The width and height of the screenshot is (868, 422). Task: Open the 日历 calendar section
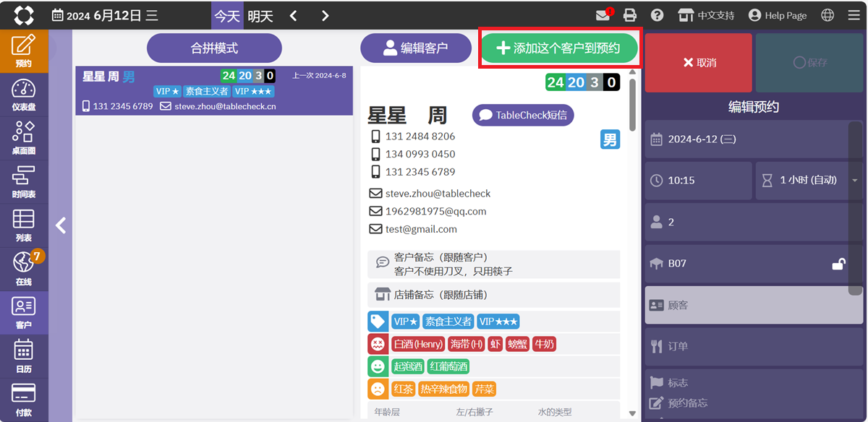pyautogui.click(x=24, y=355)
